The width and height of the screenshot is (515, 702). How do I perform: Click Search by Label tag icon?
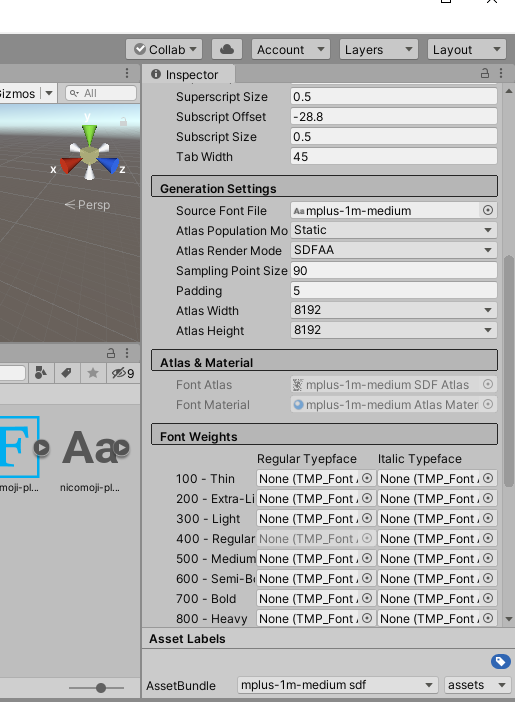(67, 372)
